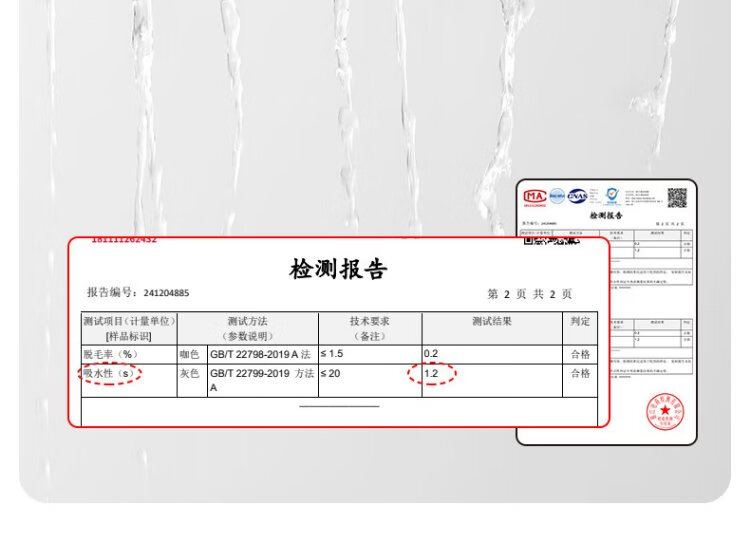Click the QR code on the small report
This screenshot has width=750, height=560.
pos(677,197)
